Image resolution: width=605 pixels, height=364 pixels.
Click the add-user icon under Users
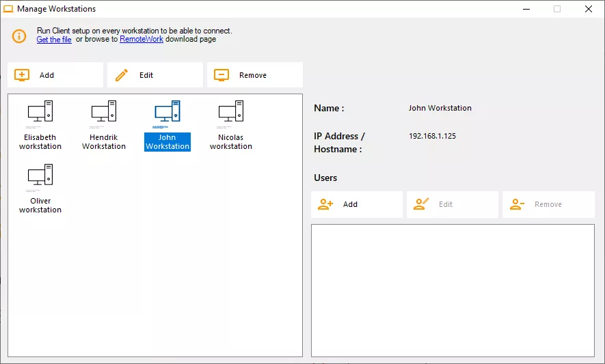[325, 204]
